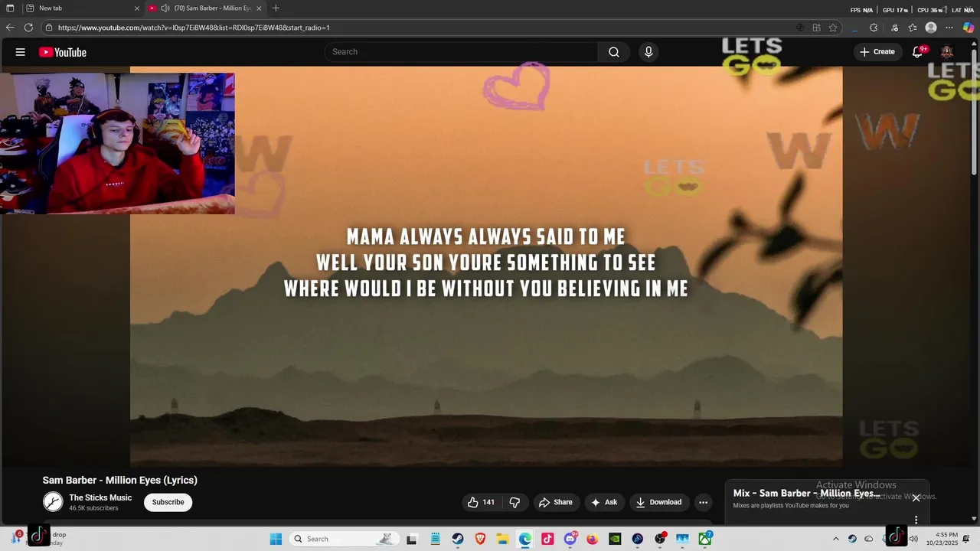The image size is (980, 551).
Task: Show hidden system tray icons
Action: coord(836,539)
